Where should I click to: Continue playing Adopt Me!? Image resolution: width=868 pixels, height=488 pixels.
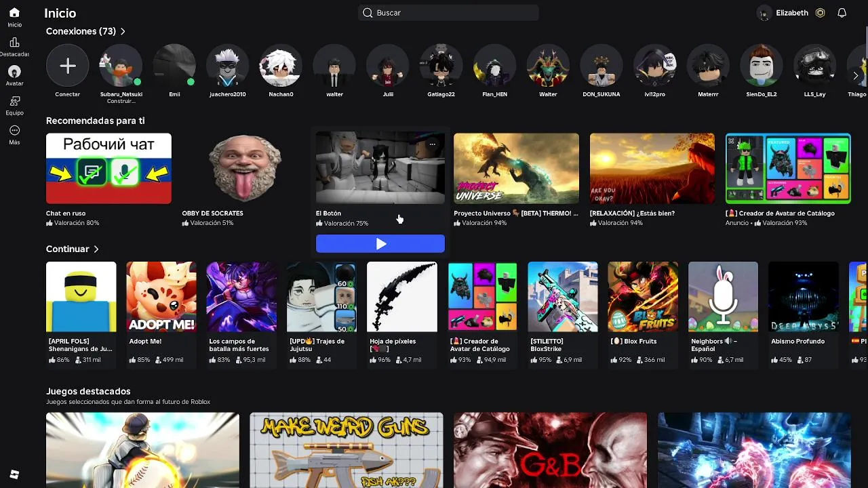point(161,297)
